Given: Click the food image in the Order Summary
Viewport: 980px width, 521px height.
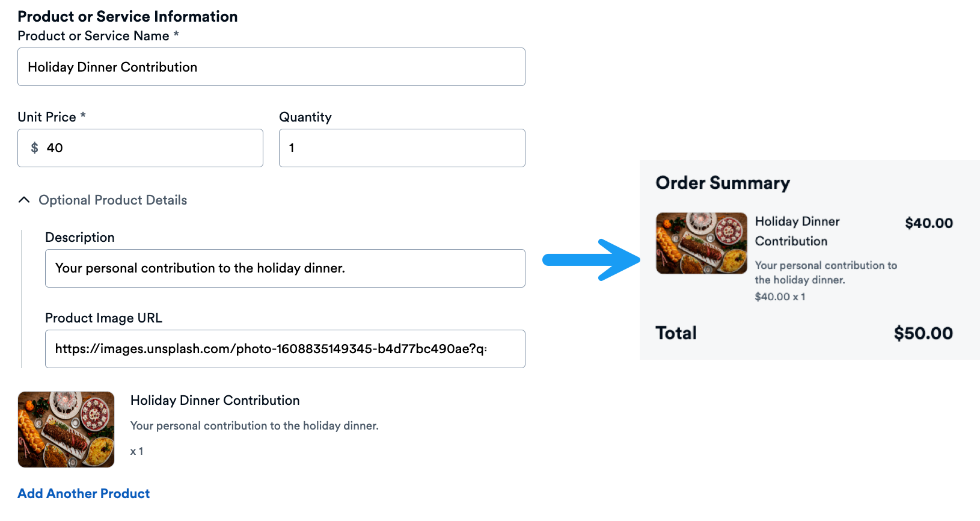Looking at the screenshot, I should pyautogui.click(x=701, y=243).
